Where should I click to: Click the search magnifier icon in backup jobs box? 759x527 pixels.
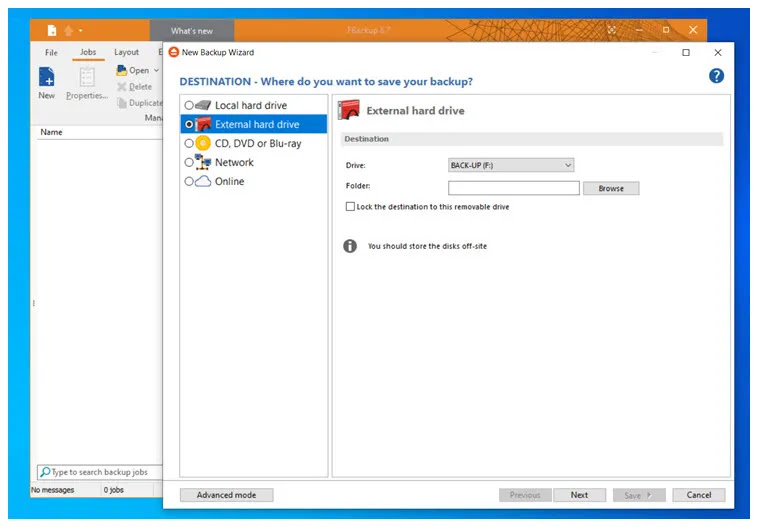click(x=45, y=471)
